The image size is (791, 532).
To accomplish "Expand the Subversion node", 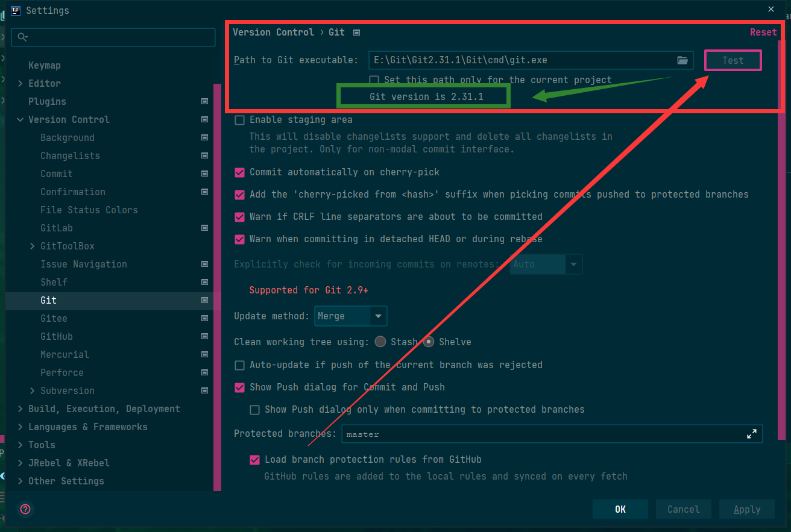I will 32,390.
